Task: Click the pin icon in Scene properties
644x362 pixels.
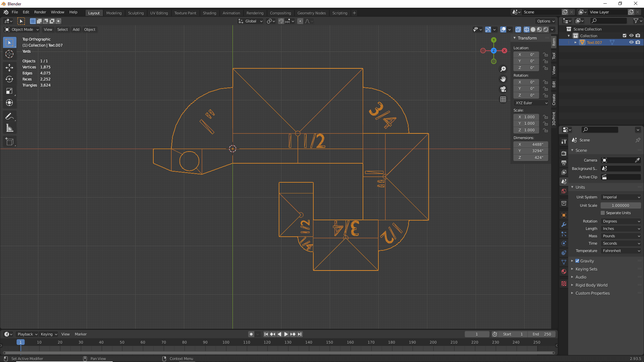Action: coord(638,140)
